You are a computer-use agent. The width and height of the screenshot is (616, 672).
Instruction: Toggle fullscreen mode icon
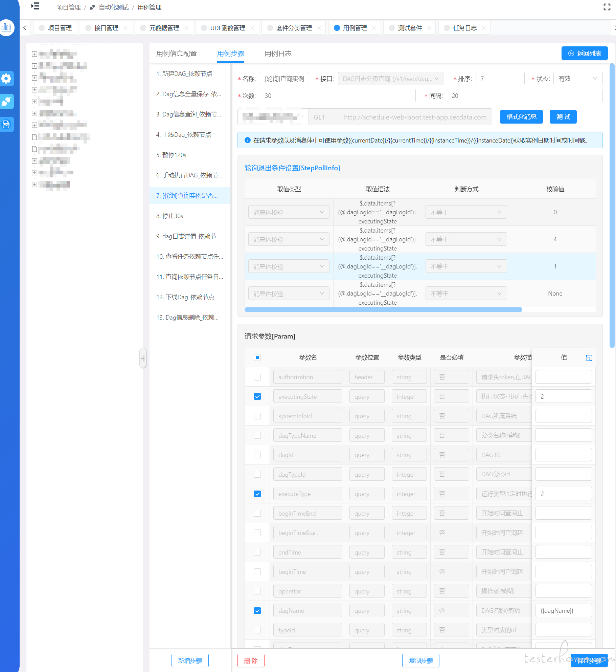click(x=607, y=7)
